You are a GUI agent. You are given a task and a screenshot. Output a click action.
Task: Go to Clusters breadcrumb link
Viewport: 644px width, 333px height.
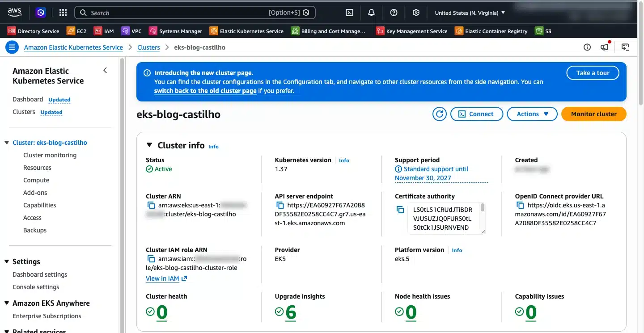pos(148,47)
